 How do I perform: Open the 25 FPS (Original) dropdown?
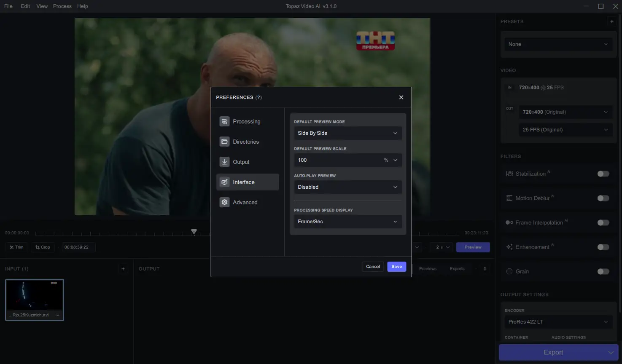click(x=565, y=130)
